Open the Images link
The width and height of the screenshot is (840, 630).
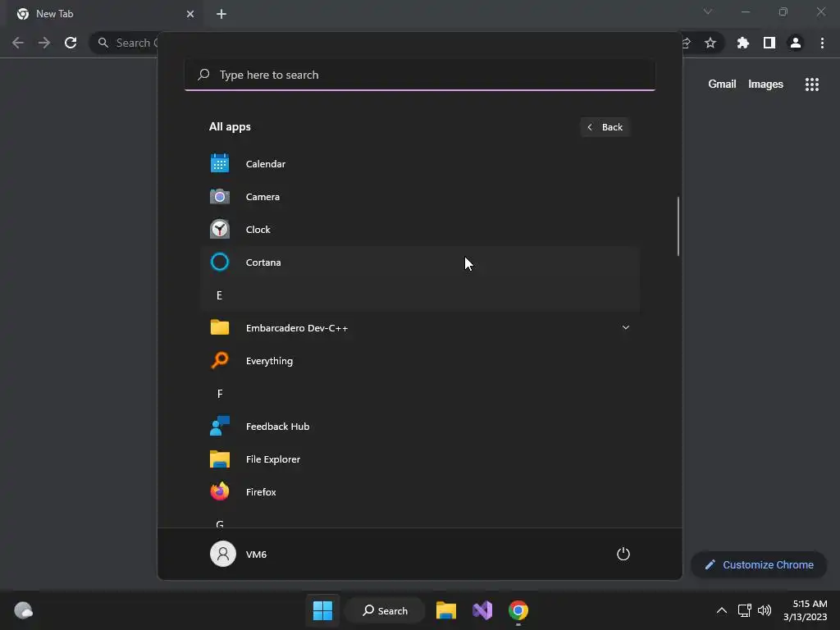765,84
